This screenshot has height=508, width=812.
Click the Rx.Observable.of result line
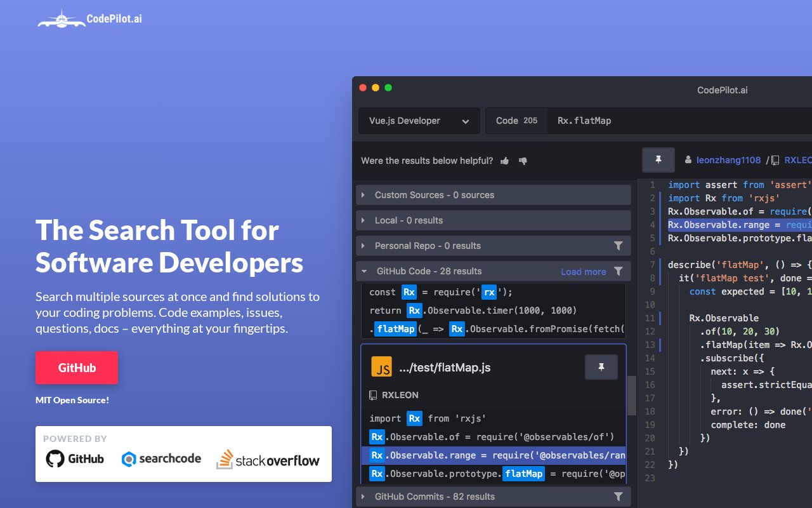pos(494,437)
